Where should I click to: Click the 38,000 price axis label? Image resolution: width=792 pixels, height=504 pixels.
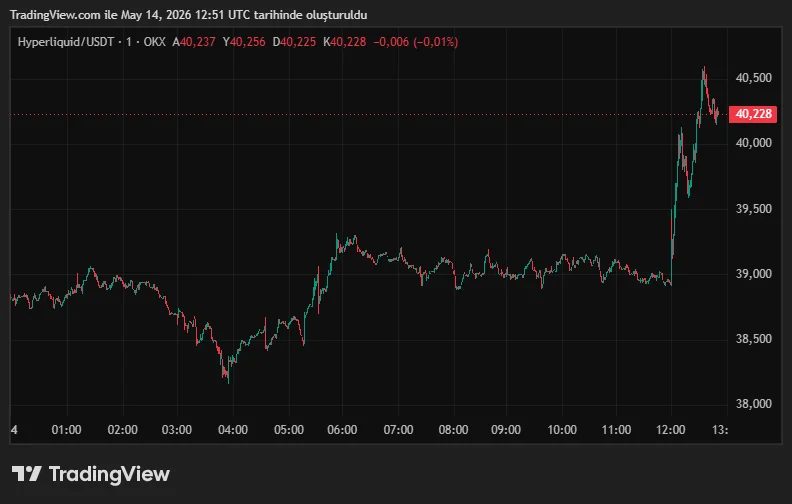click(754, 404)
